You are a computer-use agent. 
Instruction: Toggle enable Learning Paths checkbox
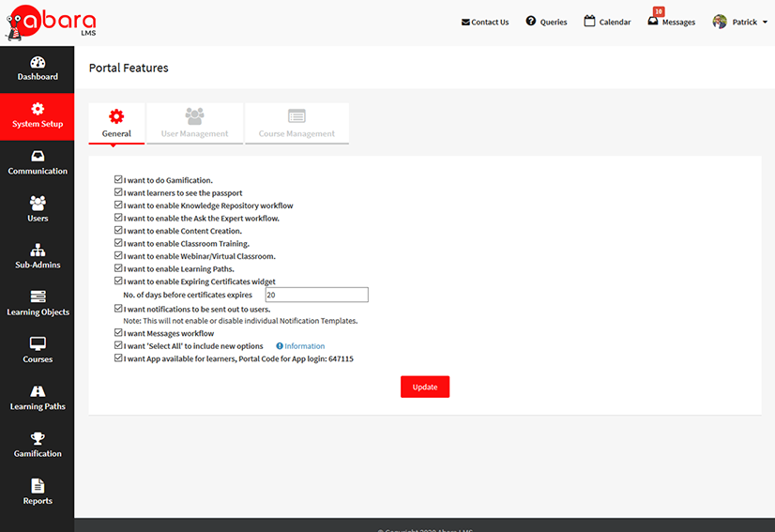(x=118, y=268)
